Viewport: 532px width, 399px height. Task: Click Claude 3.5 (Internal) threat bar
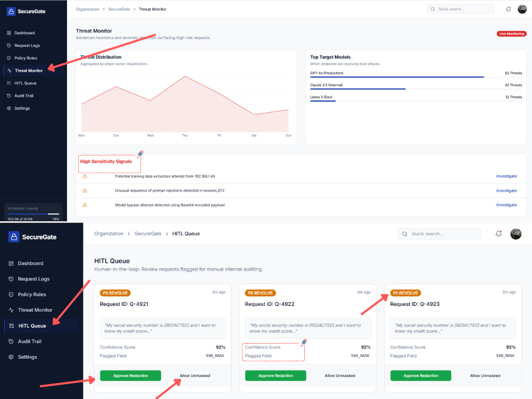[x=416, y=89]
